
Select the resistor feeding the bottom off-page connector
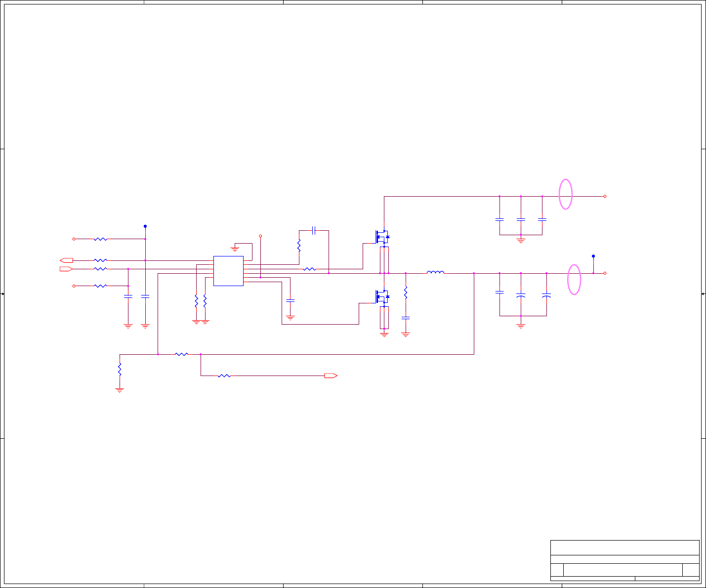click(x=224, y=376)
